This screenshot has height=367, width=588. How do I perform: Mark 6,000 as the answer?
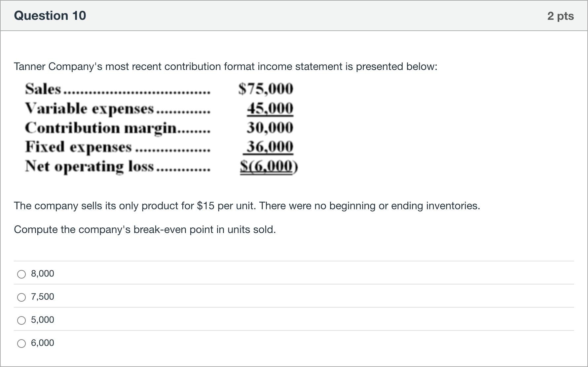point(21,344)
